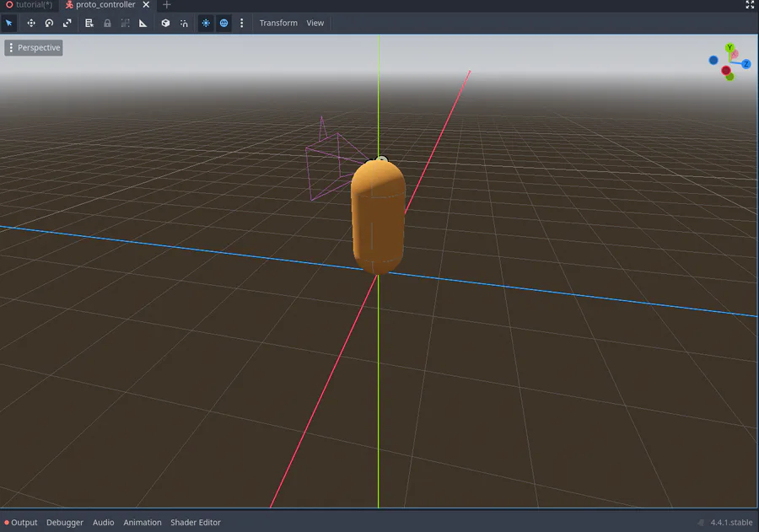This screenshot has width=759, height=532.
Task: Click the icon beside the version label
Action: point(701,523)
